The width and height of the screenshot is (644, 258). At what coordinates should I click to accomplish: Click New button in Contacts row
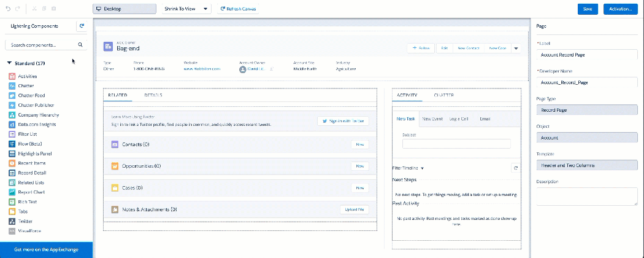(x=360, y=144)
